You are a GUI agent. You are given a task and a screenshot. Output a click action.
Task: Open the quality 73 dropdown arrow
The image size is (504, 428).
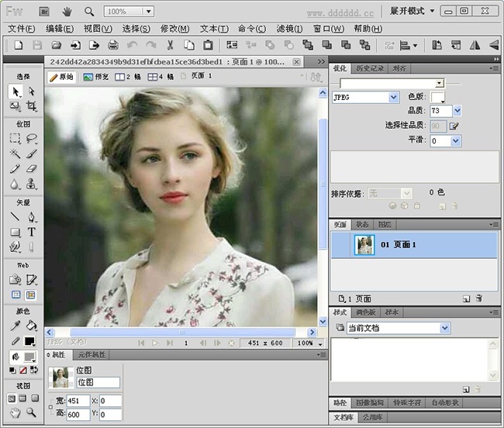(x=457, y=111)
